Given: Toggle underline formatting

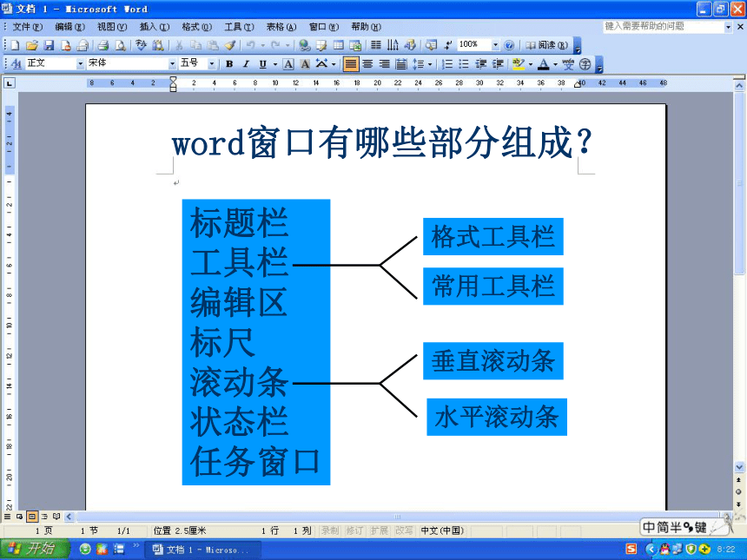Looking at the screenshot, I should tap(262, 63).
